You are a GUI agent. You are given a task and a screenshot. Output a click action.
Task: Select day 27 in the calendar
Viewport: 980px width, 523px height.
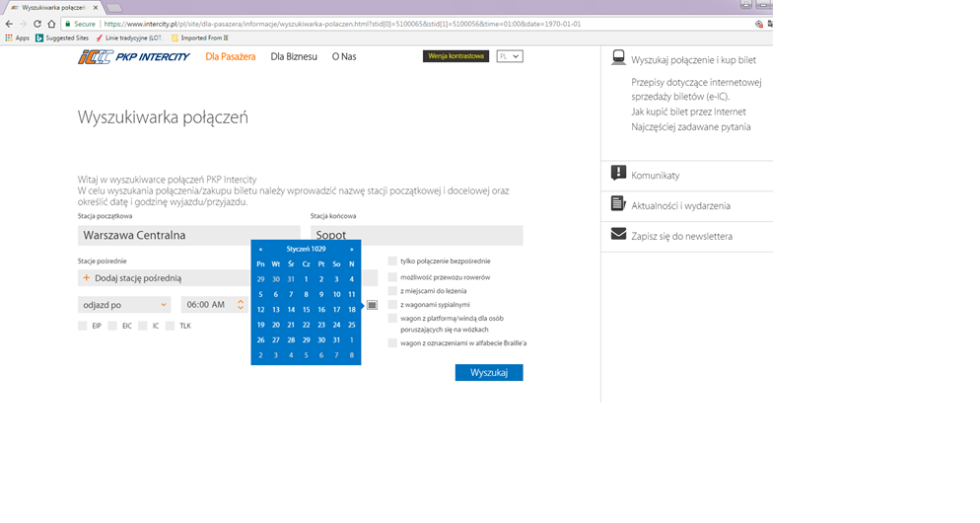coord(276,340)
